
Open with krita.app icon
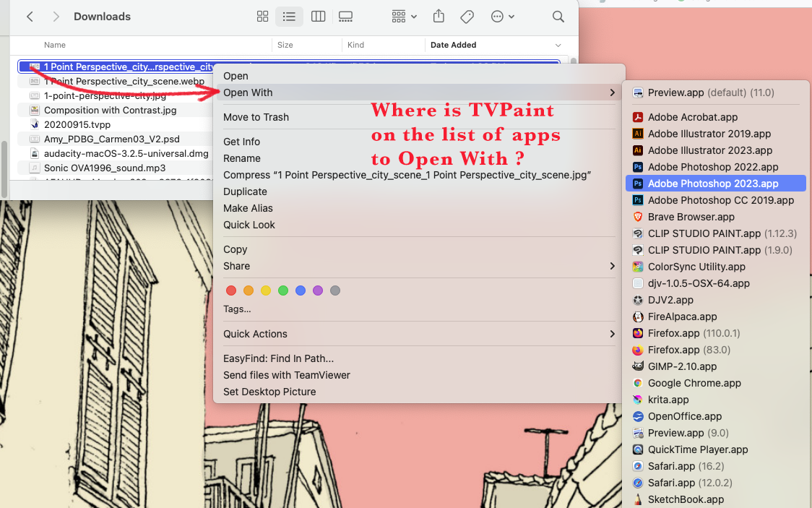638,400
